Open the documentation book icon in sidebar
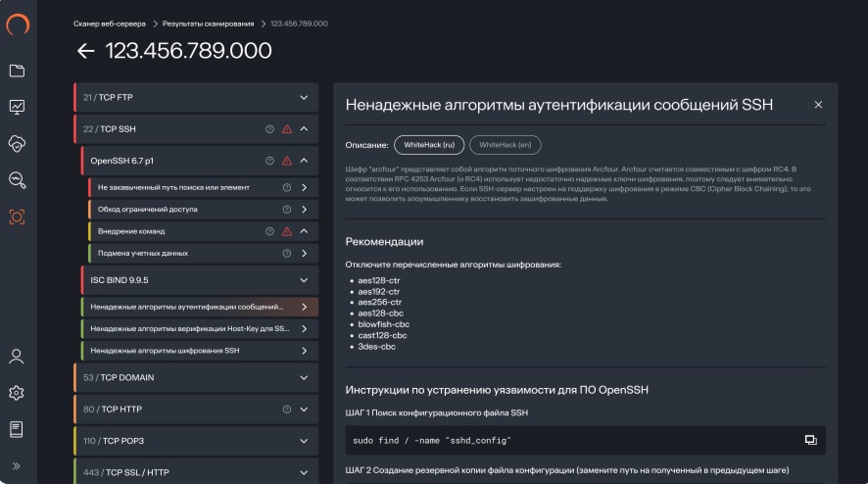The height and width of the screenshot is (484, 868). pos(17,429)
